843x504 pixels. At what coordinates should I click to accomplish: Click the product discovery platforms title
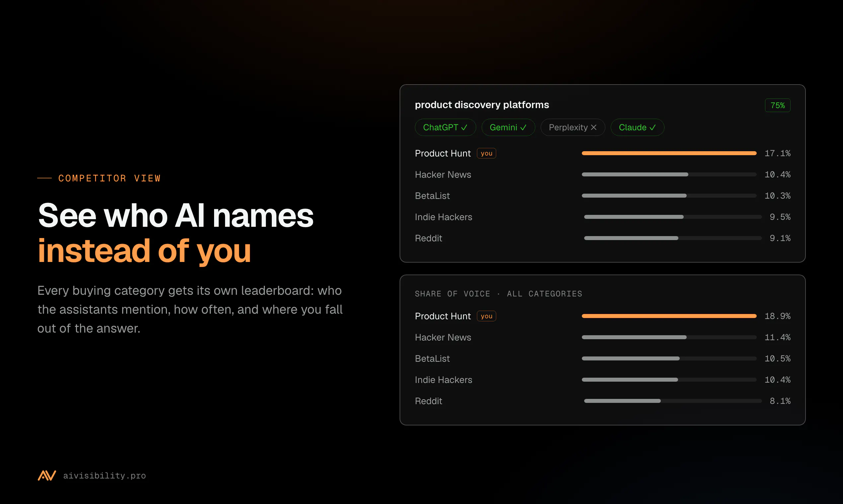pos(482,104)
